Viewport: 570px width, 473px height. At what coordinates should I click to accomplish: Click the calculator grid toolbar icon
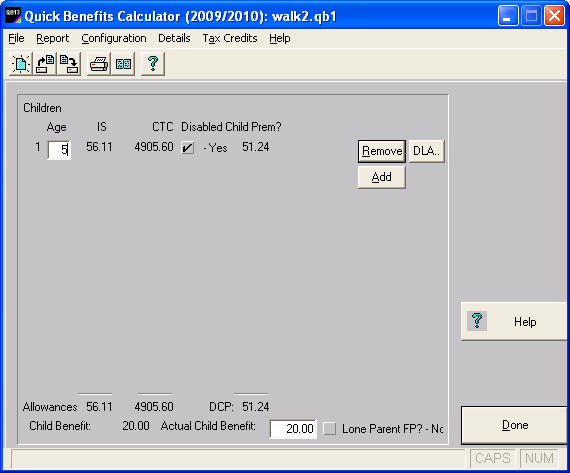tap(123, 64)
